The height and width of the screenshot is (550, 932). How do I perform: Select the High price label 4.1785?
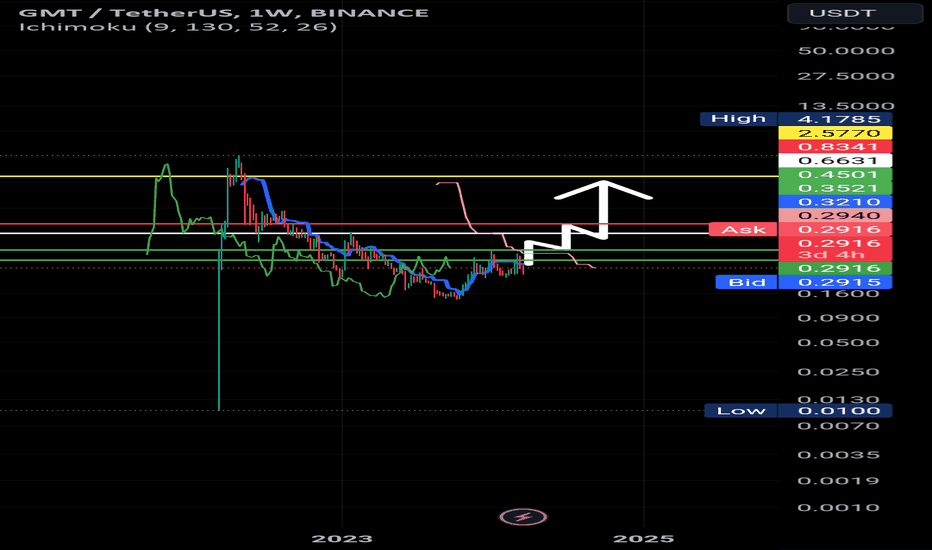coord(835,119)
